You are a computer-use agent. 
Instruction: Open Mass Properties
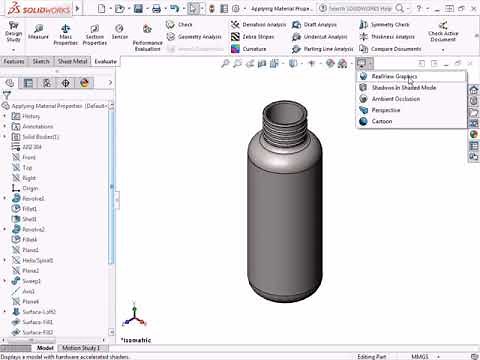click(65, 35)
